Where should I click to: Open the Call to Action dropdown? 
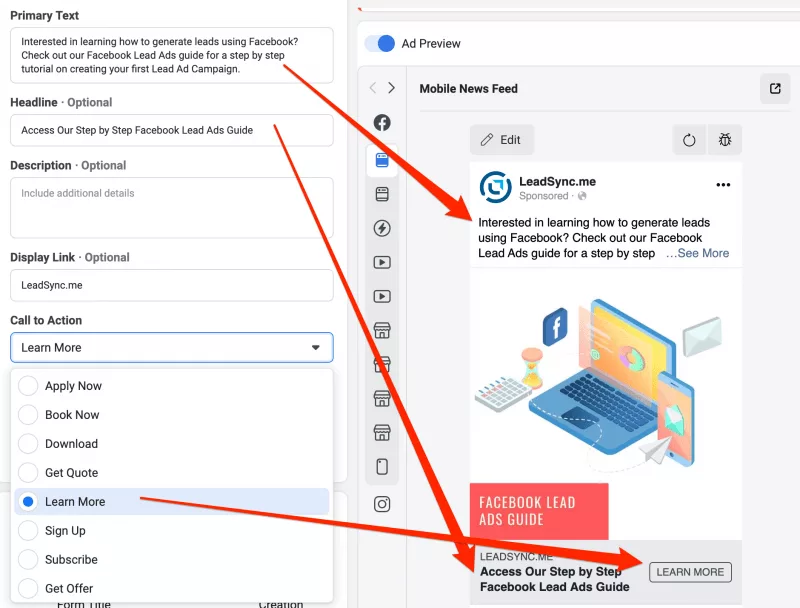click(x=171, y=347)
